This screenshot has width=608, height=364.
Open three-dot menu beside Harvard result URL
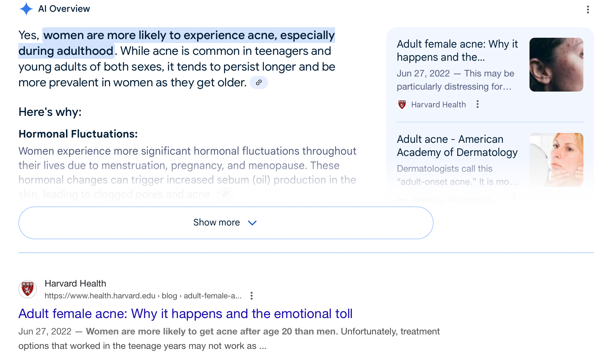[x=252, y=296]
